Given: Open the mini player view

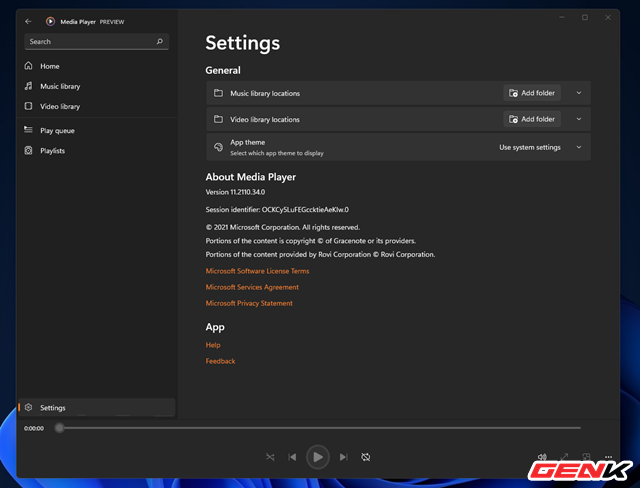Looking at the screenshot, I should pyautogui.click(x=587, y=457).
